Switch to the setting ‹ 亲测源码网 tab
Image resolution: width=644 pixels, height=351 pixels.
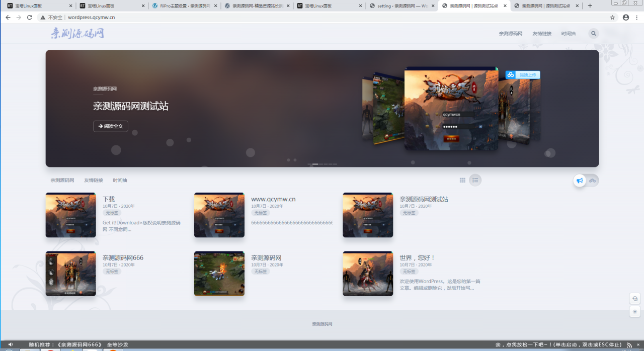[x=401, y=6]
